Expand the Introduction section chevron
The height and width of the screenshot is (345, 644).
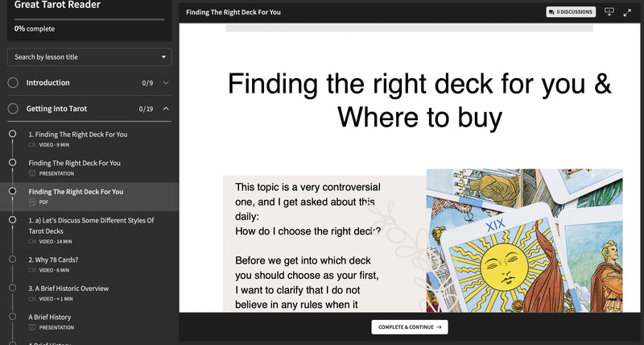coord(166,83)
